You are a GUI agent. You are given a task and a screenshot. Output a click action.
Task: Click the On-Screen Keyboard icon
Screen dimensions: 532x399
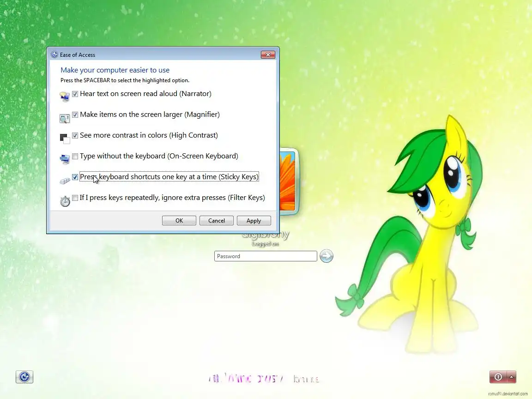point(65,159)
